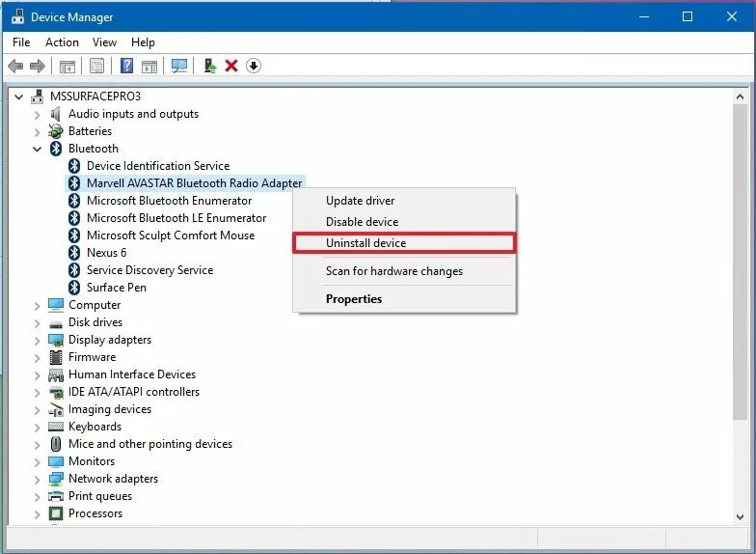Click the Mice and pointing devices icon
This screenshot has width=756, height=554.
[56, 444]
